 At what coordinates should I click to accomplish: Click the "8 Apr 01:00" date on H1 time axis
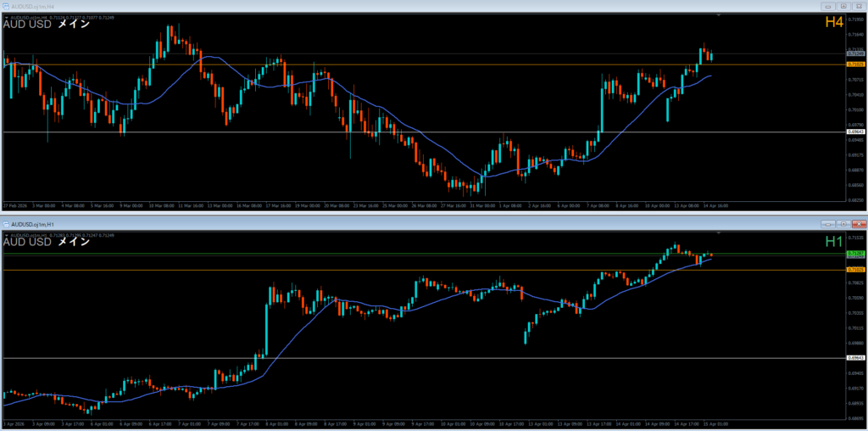(x=275, y=423)
